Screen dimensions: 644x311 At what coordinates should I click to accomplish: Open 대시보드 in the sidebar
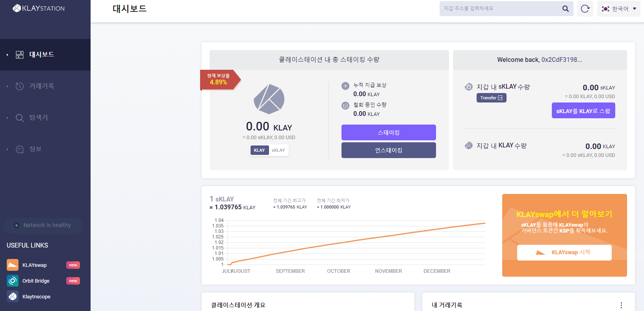pyautogui.click(x=45, y=55)
